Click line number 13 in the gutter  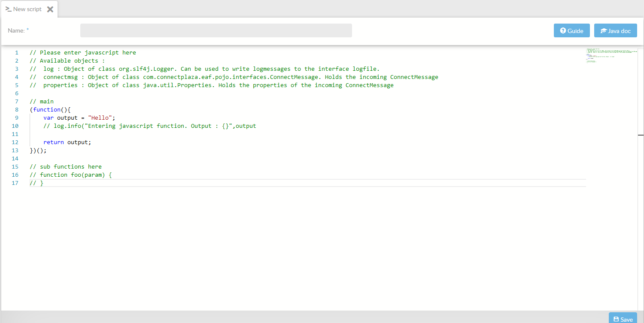(15, 150)
